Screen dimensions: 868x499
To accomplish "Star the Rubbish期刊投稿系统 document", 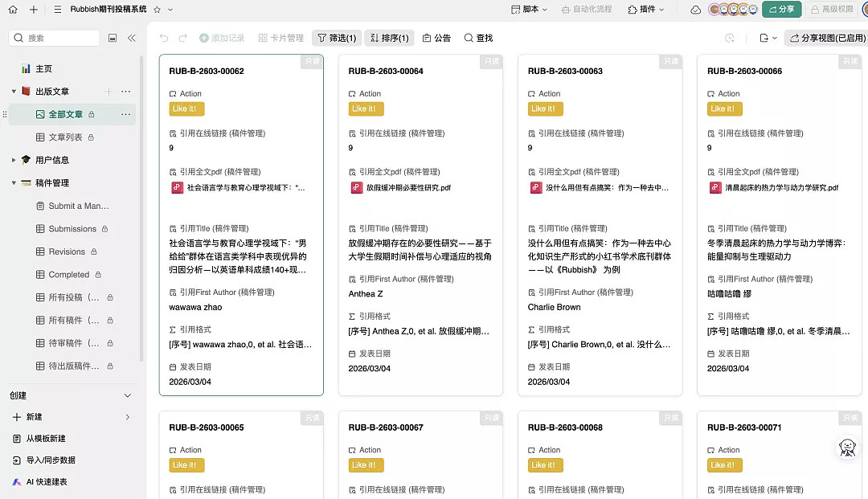I will pyautogui.click(x=158, y=10).
